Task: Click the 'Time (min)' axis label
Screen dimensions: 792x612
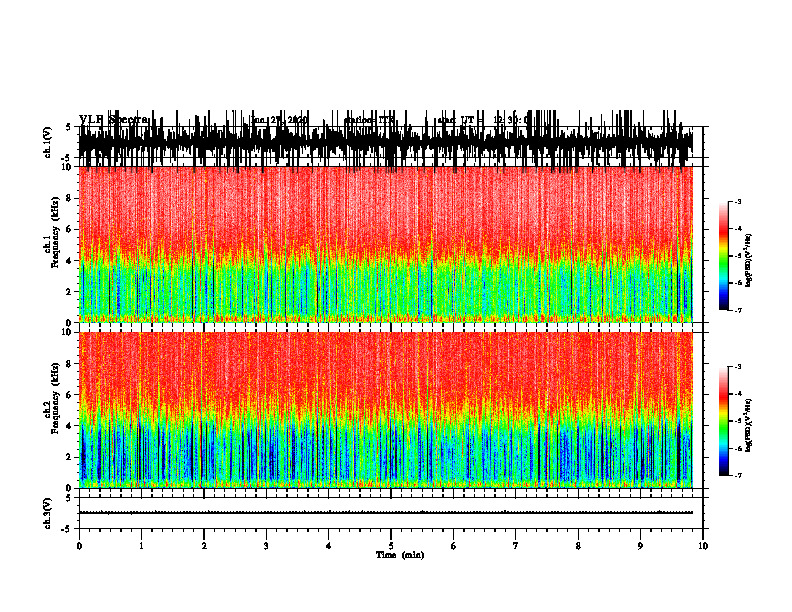Action: pyautogui.click(x=400, y=555)
